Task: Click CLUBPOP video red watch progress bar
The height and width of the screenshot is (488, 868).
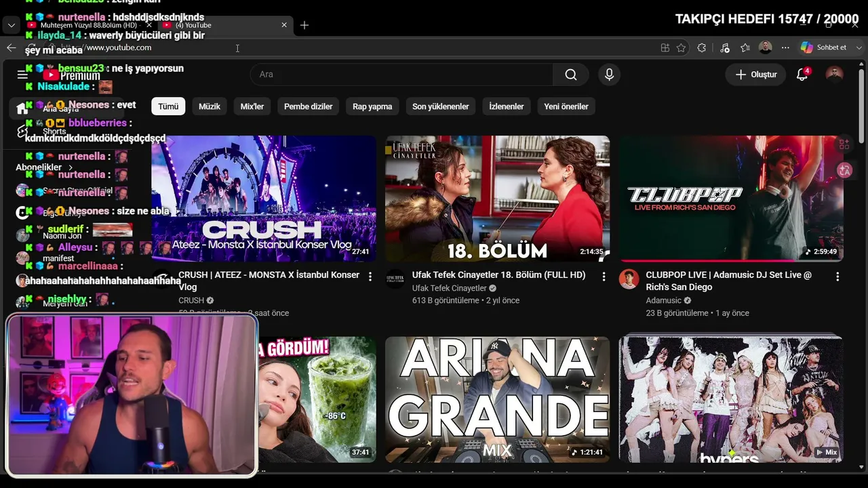Action: (x=707, y=260)
